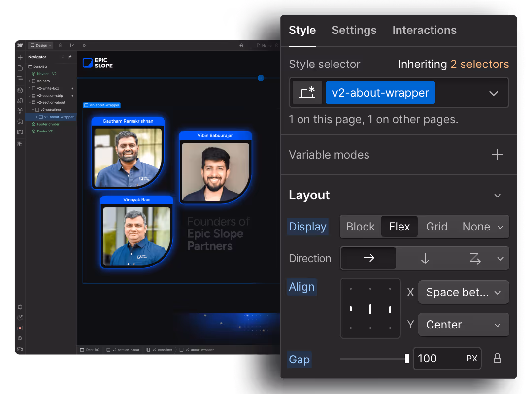Screen dimensions: 532x394
Task: Set Display to Grid
Action: click(436, 227)
